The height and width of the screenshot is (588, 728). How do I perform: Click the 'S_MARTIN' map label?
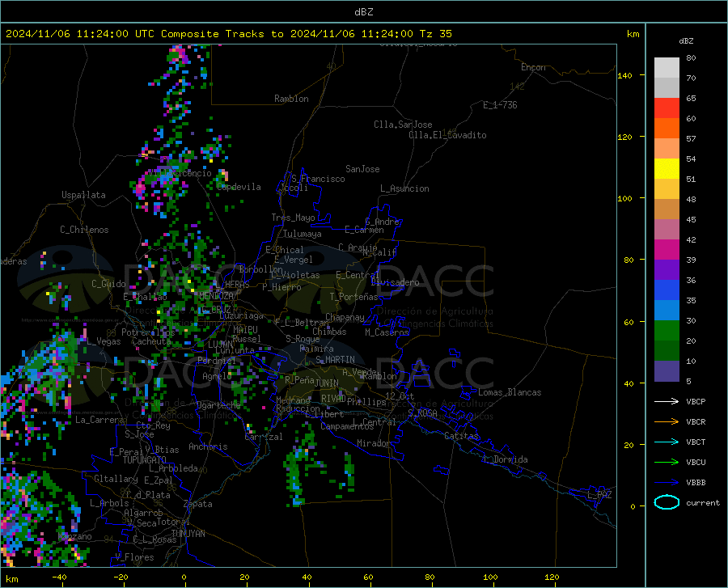335,360
